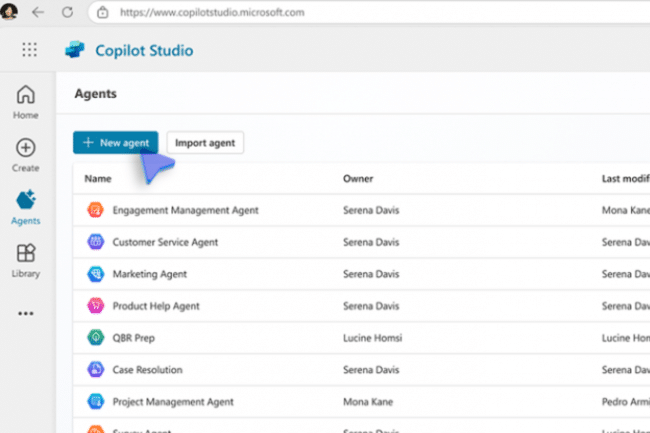
Task: Open the app launcher grid icon
Action: 29,50
